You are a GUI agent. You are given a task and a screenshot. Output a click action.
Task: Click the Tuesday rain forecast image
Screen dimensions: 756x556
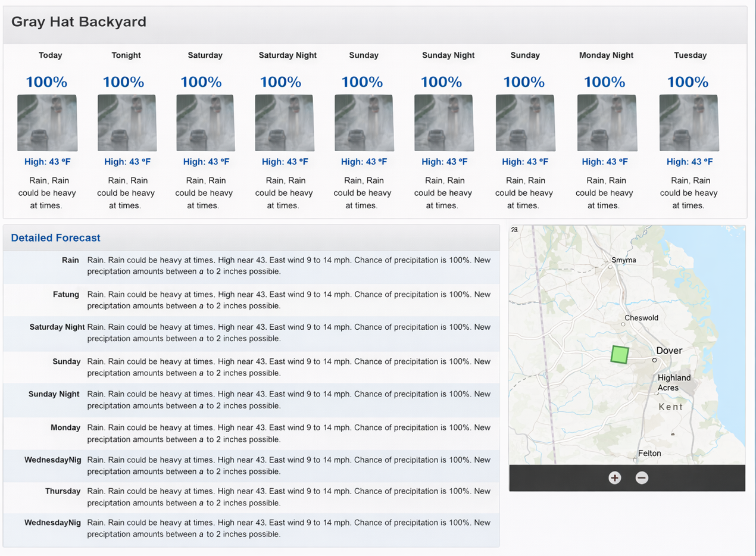click(x=689, y=123)
